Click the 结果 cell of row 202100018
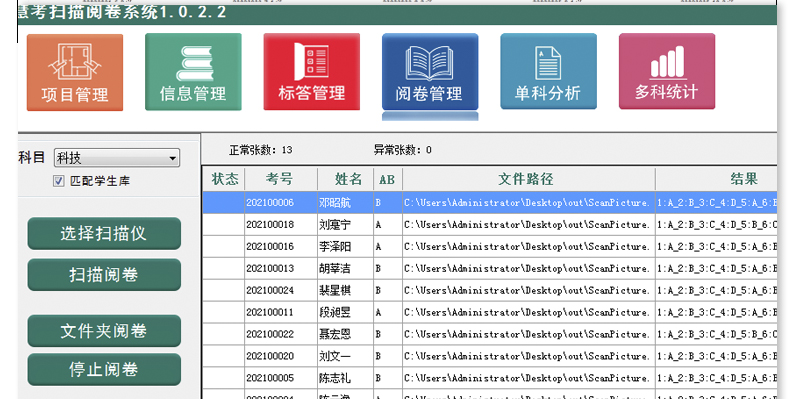The image size is (790, 399). click(x=716, y=225)
